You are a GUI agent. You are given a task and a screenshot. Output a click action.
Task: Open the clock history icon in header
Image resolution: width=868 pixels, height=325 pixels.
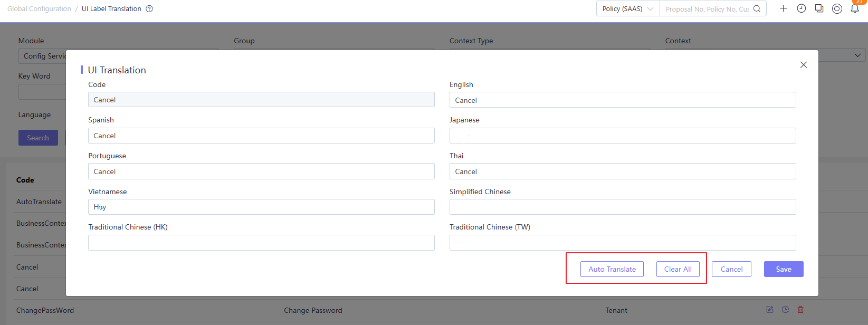coord(801,8)
